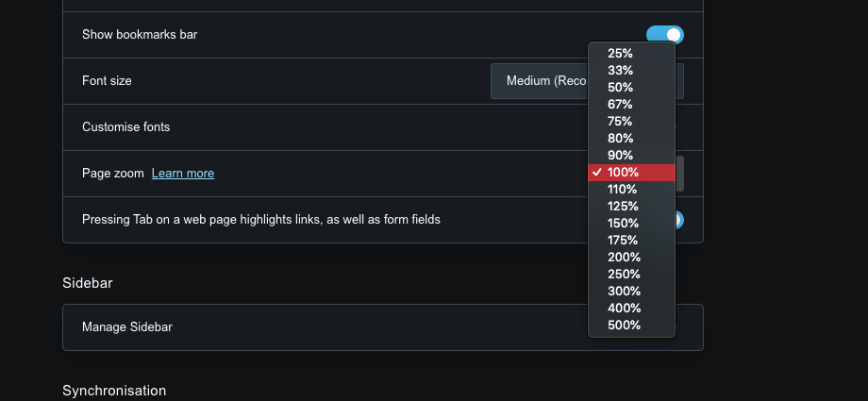Open the Font size dropdown
Screen dimensions: 868x401
coord(538,81)
